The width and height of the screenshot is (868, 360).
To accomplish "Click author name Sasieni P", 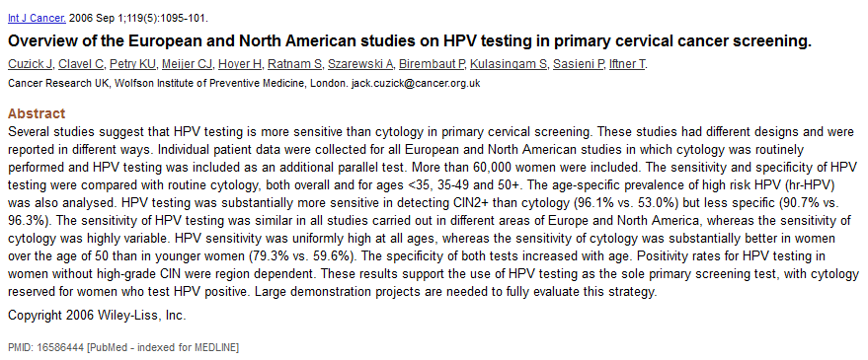I will [579, 65].
